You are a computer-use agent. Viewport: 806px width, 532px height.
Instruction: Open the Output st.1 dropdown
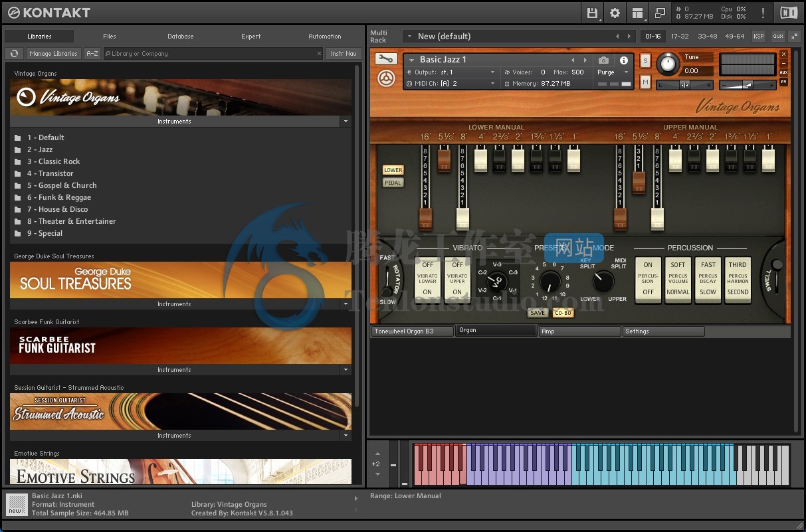pos(451,72)
